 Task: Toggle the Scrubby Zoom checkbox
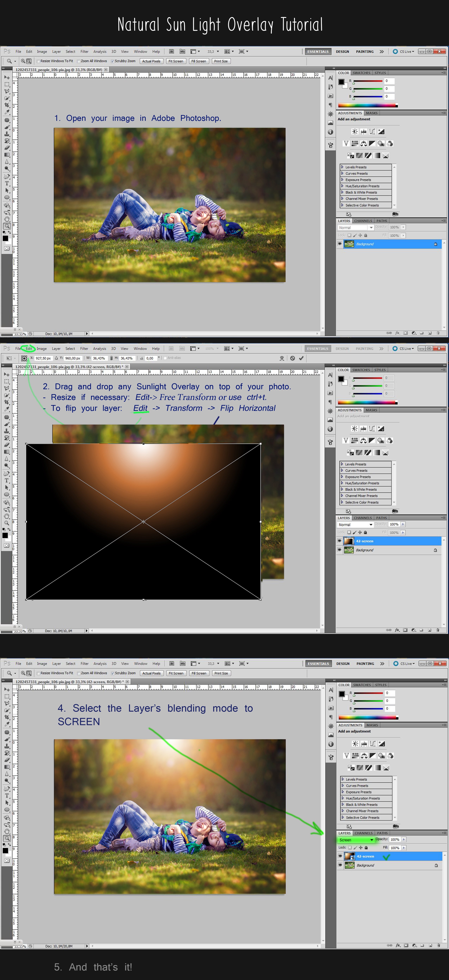[113, 61]
